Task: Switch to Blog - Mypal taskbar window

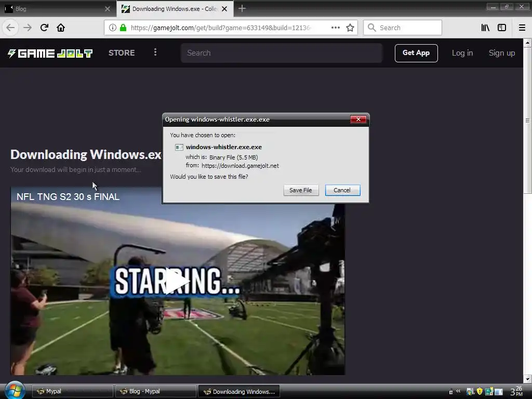Action: pos(156,391)
